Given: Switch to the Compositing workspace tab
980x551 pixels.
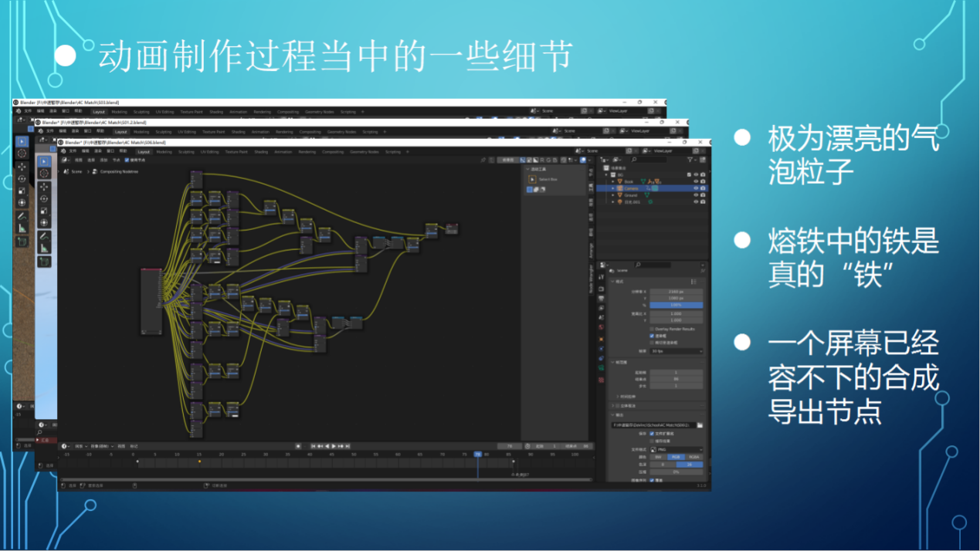Looking at the screenshot, I should click(x=333, y=152).
